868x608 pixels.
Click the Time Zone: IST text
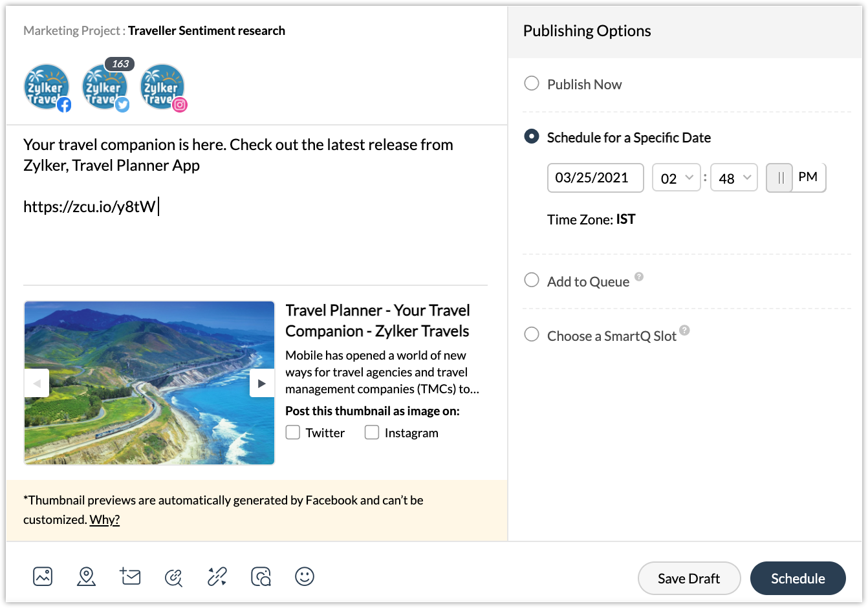(x=591, y=219)
